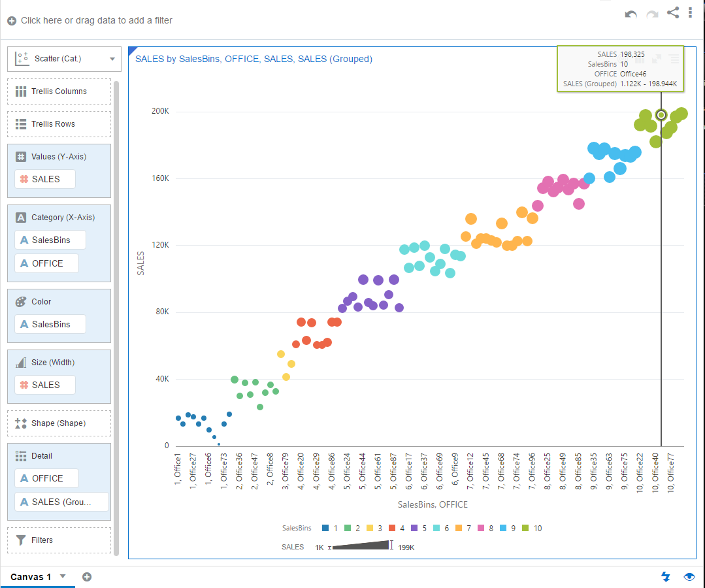Click the Trellis Columns grid icon
705x588 pixels.
point(21,91)
